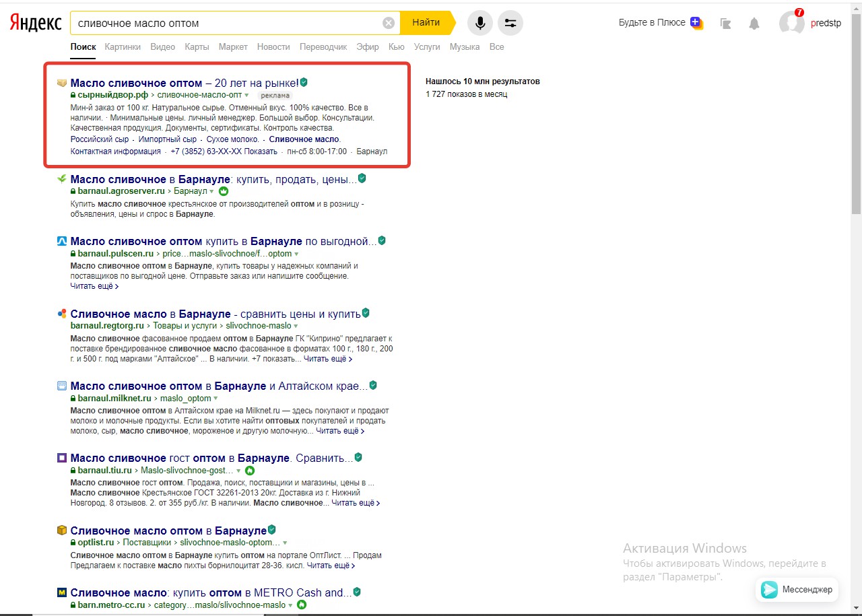Switch to the Видео tab
The height and width of the screenshot is (616, 862).
tap(163, 47)
